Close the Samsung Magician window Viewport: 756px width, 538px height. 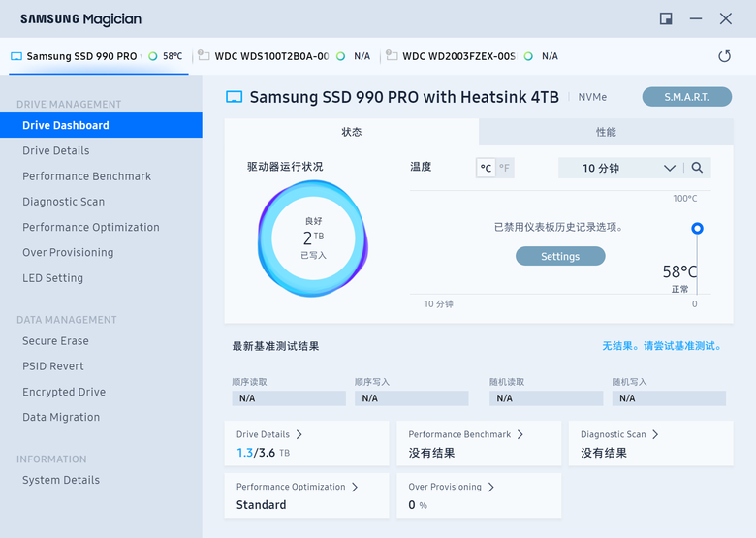coord(726,18)
